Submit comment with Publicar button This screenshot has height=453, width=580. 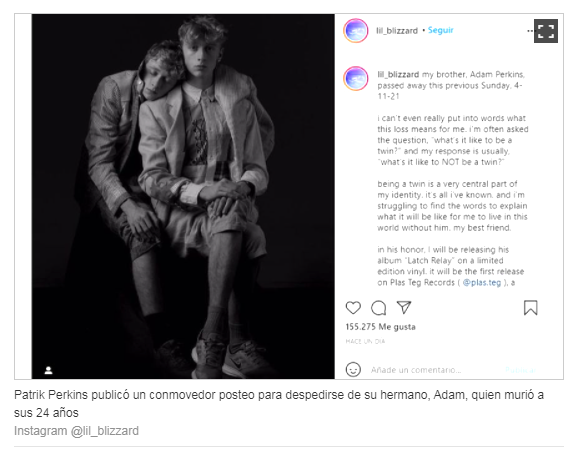(520, 370)
